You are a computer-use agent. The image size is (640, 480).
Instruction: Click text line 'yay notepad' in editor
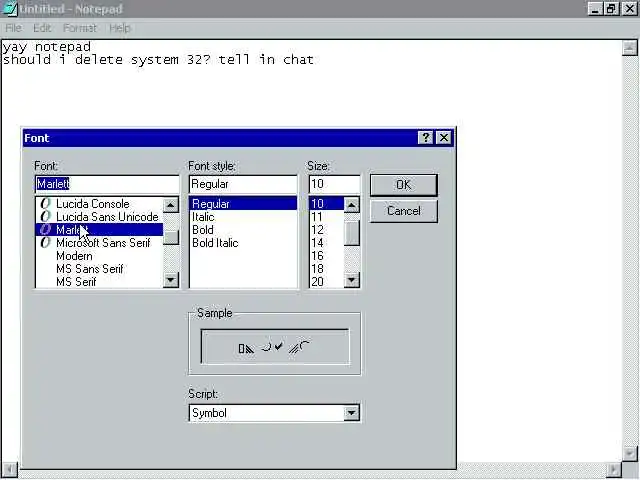click(x=47, y=47)
